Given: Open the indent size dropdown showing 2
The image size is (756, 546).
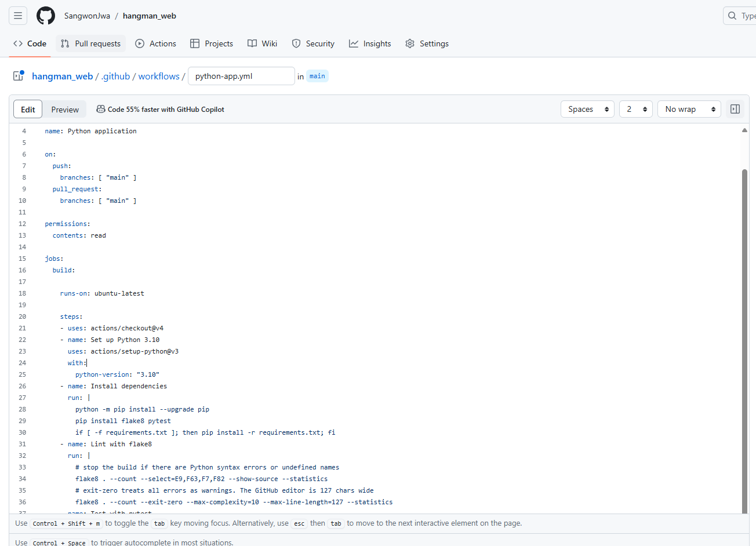Looking at the screenshot, I should coord(635,109).
